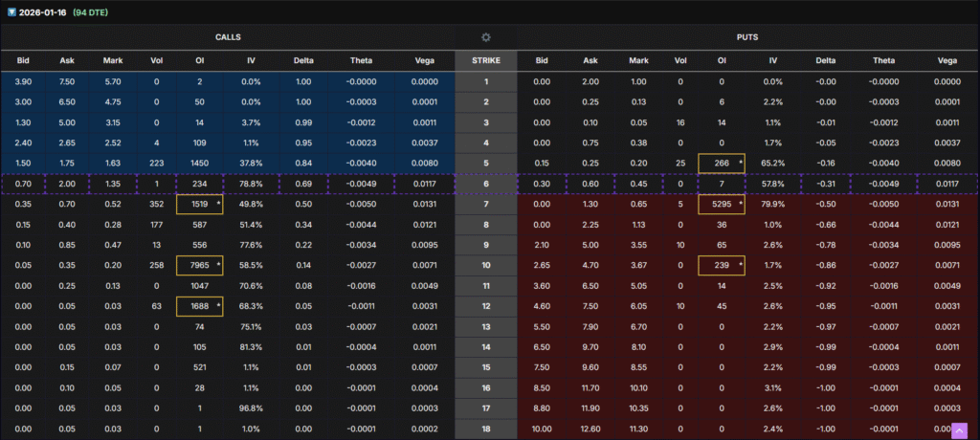This screenshot has height=440, width=980.
Task: Select highlighted put open interest 5295
Action: (x=721, y=204)
